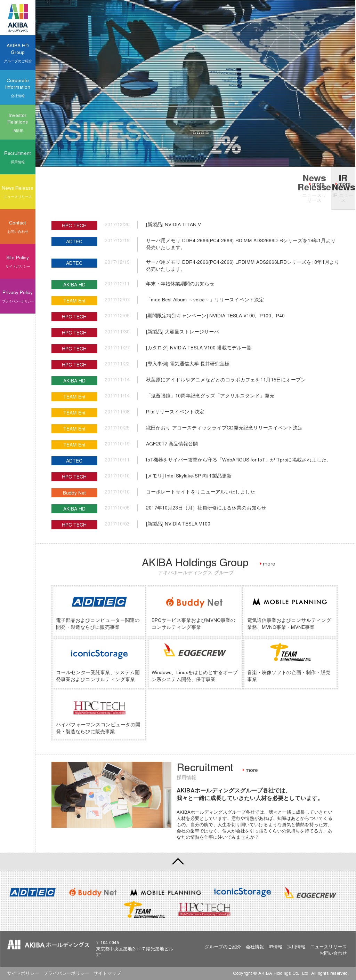
Task: Open お問い合わせ footer link
Action: point(333,953)
